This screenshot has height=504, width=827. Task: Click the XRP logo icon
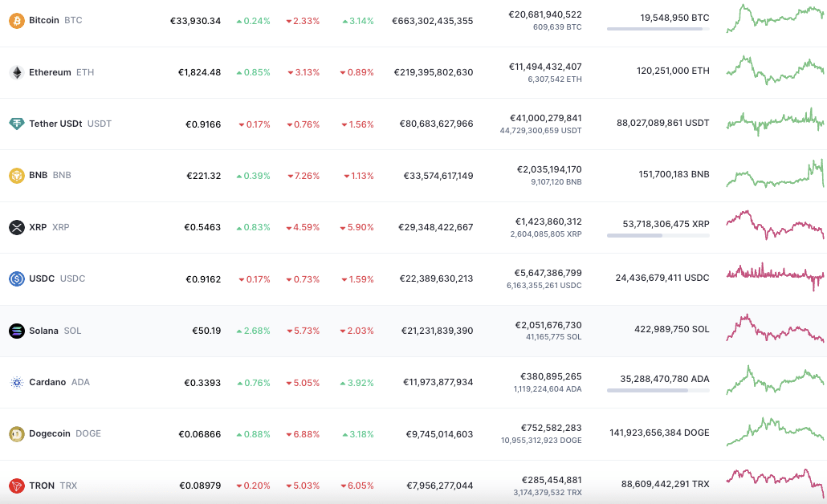coord(17,227)
